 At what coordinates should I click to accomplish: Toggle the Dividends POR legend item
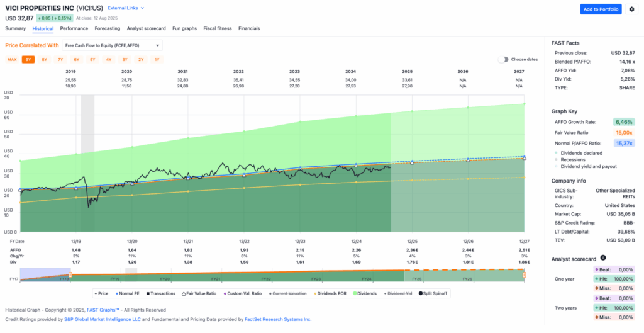tap(331, 293)
